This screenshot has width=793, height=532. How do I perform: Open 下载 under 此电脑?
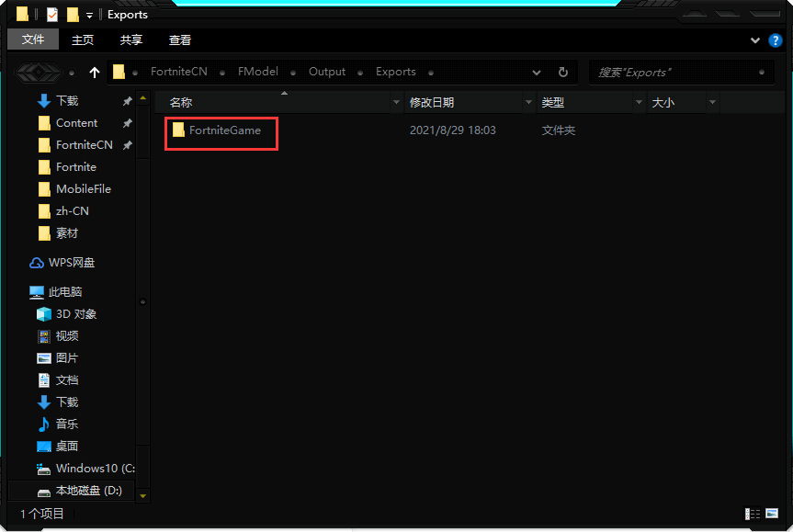[x=67, y=402]
